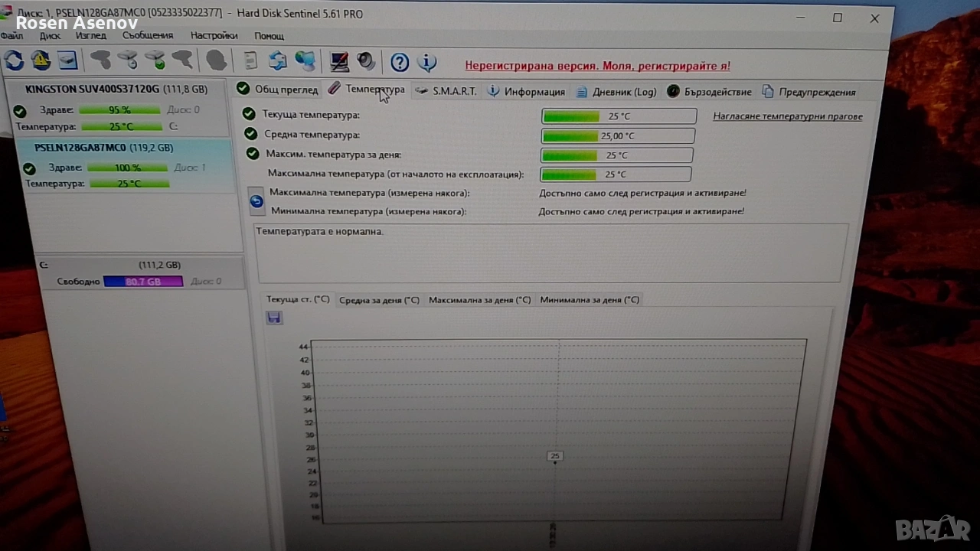Click the green check beside Средна температура
This screenshot has height=551, width=980.
(250, 134)
